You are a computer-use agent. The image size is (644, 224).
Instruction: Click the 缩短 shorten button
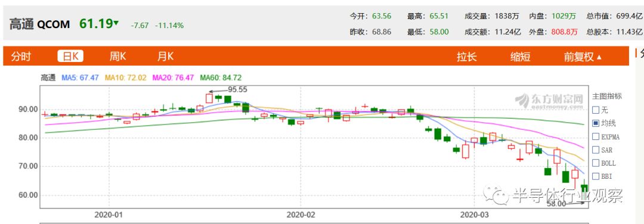(x=520, y=57)
